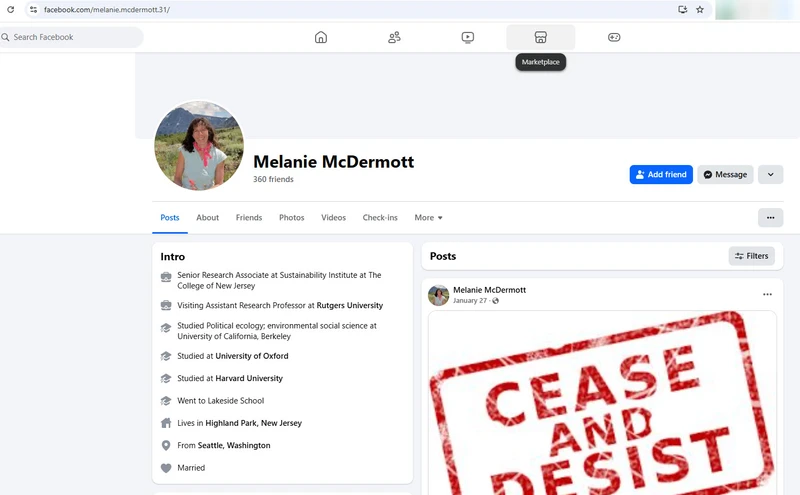Click the public globe icon on post
The height and width of the screenshot is (495, 800).
coord(495,301)
